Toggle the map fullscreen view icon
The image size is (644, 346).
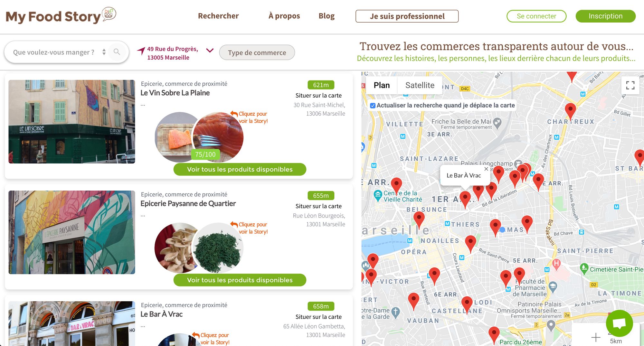[x=630, y=85]
